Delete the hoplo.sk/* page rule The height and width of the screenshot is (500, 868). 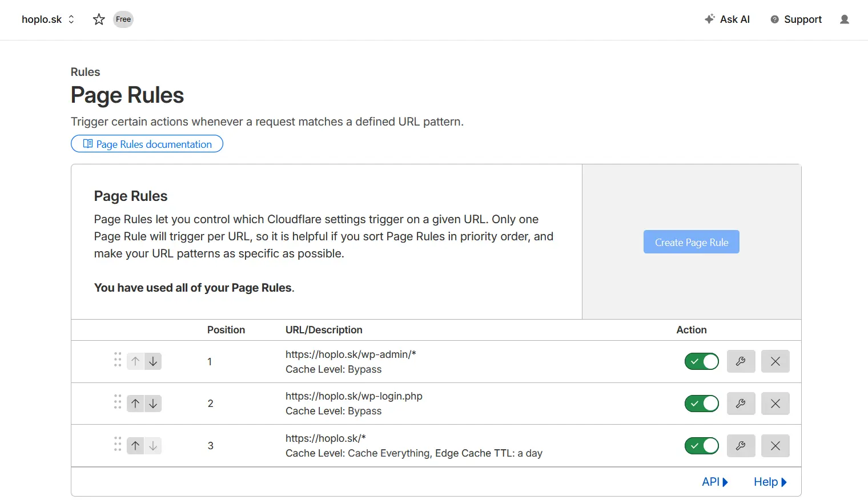click(775, 445)
